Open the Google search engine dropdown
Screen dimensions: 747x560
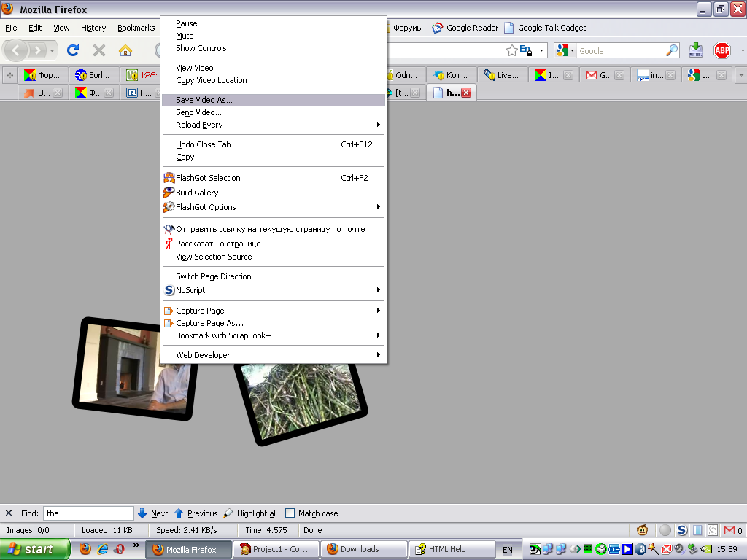click(x=565, y=51)
